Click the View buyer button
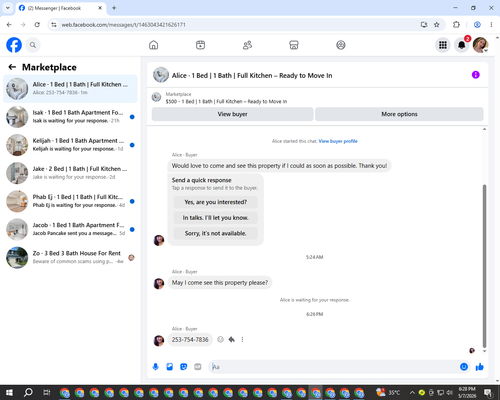500x400 pixels. click(x=232, y=114)
